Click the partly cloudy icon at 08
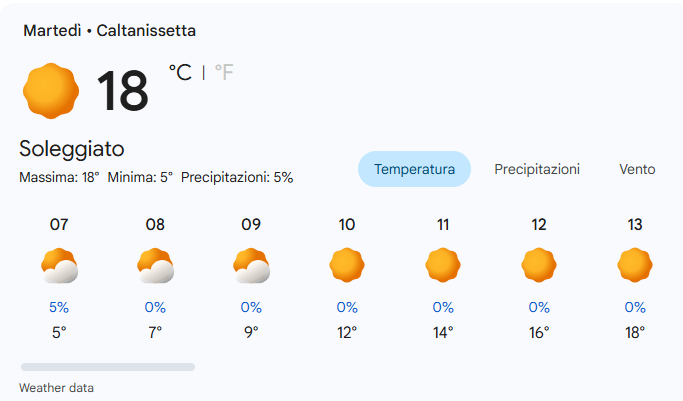The width and height of the screenshot is (683, 401). tap(155, 266)
